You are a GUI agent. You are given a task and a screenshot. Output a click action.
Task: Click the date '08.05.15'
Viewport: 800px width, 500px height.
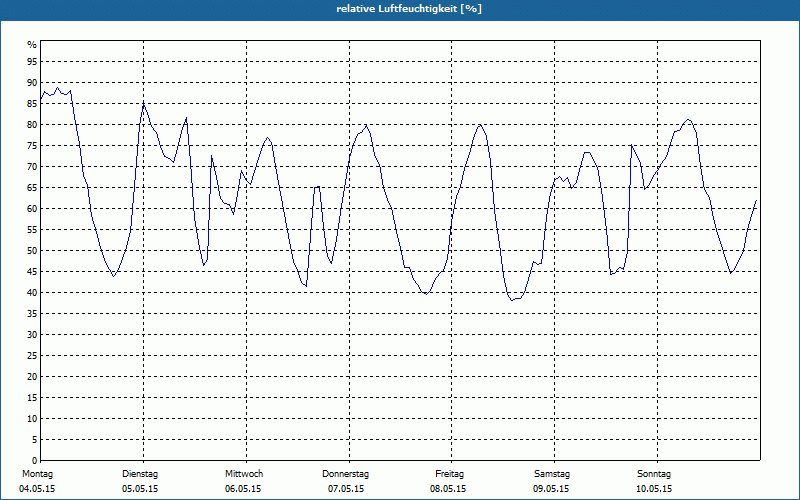point(448,489)
